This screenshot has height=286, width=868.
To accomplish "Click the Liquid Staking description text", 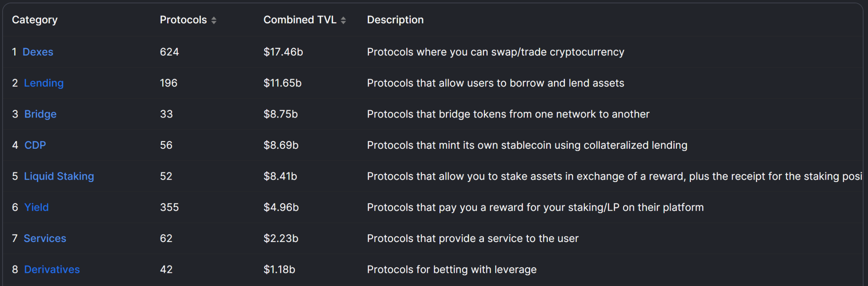I will [614, 176].
